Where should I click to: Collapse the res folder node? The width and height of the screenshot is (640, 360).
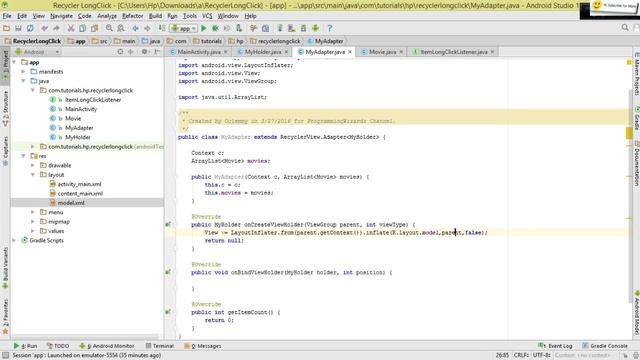point(24,156)
